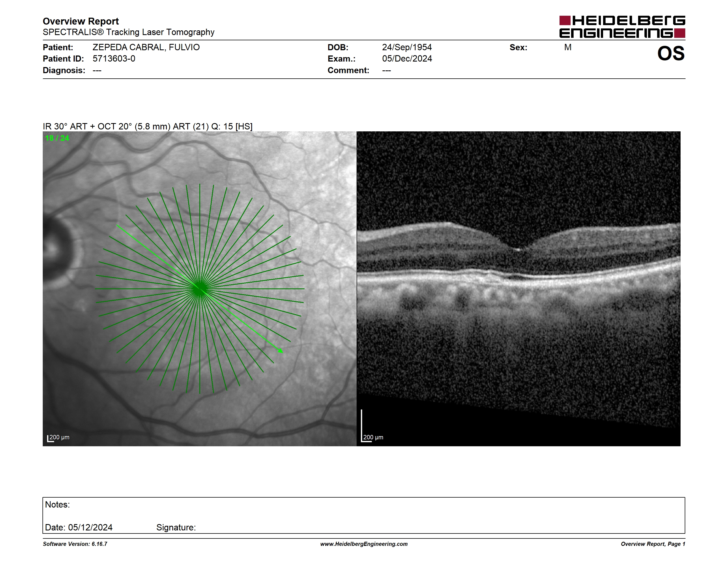Screen dimensions: 728x563
Task: Click the Sex value M
Action: click(568, 47)
